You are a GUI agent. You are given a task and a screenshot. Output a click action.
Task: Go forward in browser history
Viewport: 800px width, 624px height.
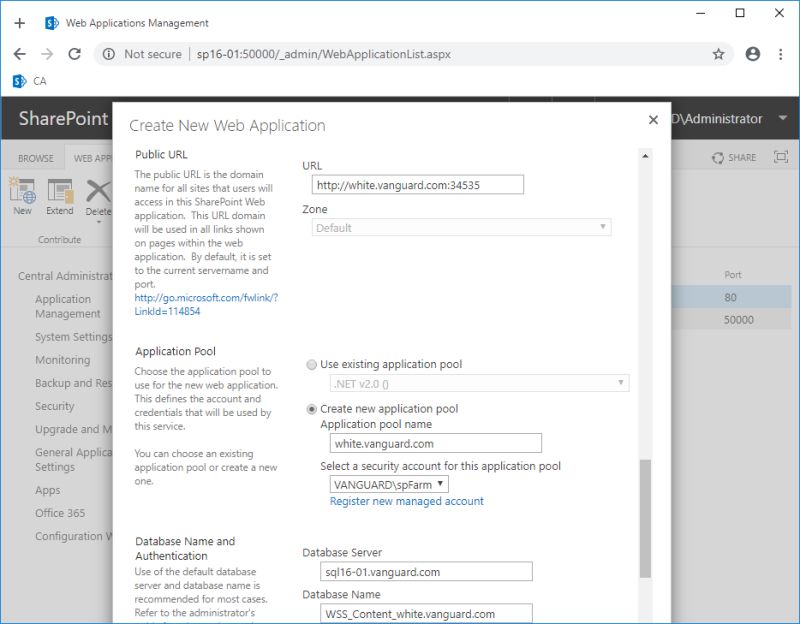pyautogui.click(x=47, y=54)
